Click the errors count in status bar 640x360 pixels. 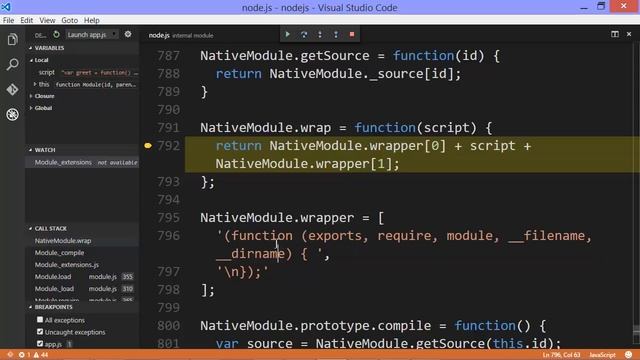pos(24,355)
